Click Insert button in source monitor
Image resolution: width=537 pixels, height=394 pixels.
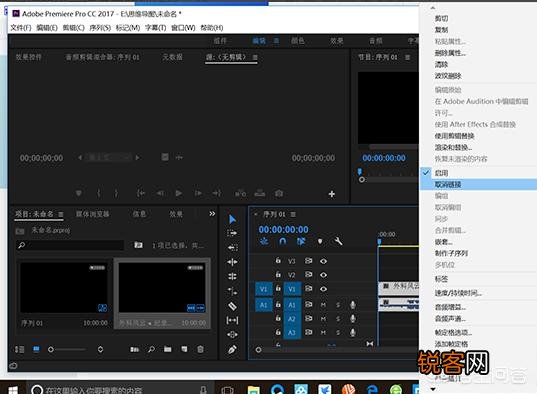(x=240, y=194)
